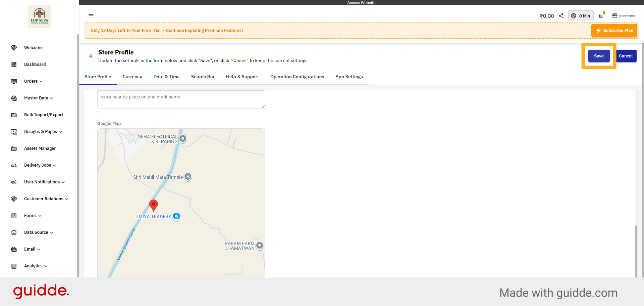This screenshot has height=306, width=644.
Task: Open the Help & Support tab
Action: pyautogui.click(x=243, y=77)
